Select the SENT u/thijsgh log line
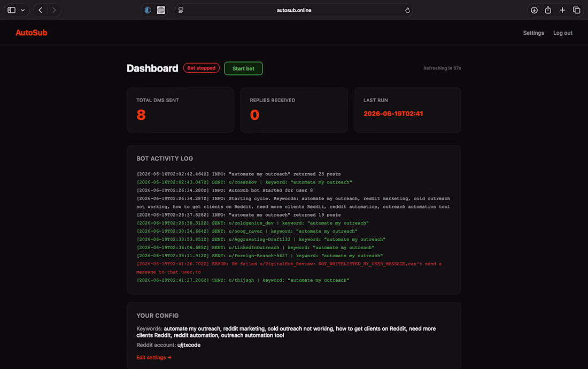This screenshot has width=588, height=369. (x=243, y=281)
